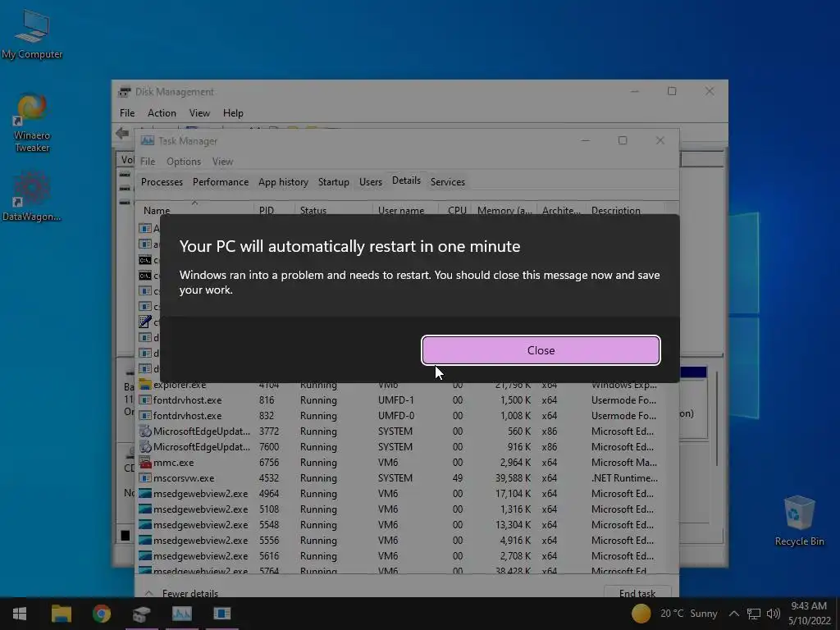
Task: Open the Recycle Bin icon
Action: click(x=799, y=521)
